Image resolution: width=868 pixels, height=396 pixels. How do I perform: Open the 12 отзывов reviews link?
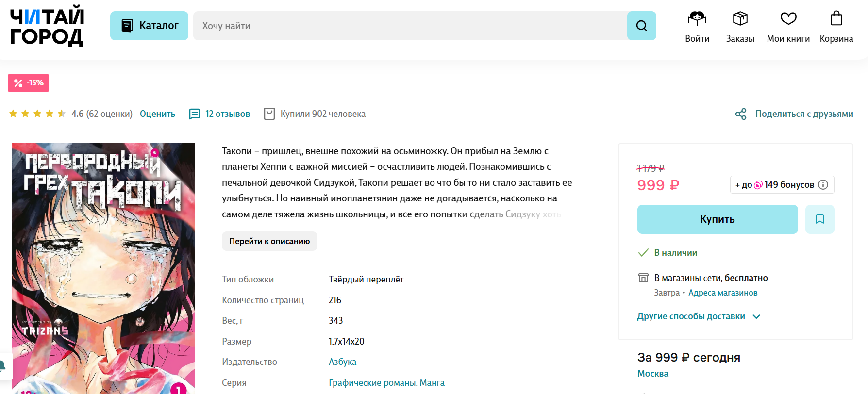click(227, 114)
